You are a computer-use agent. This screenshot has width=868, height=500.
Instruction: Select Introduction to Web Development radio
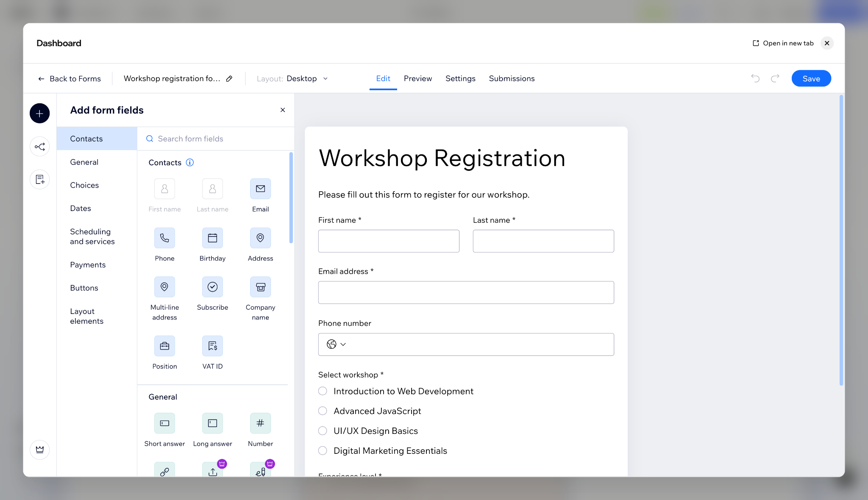point(323,391)
